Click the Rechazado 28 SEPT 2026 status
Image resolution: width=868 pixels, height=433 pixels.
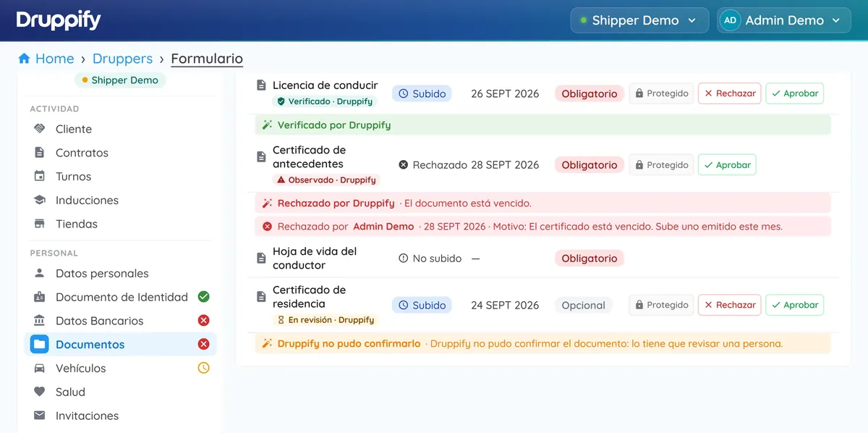click(469, 165)
